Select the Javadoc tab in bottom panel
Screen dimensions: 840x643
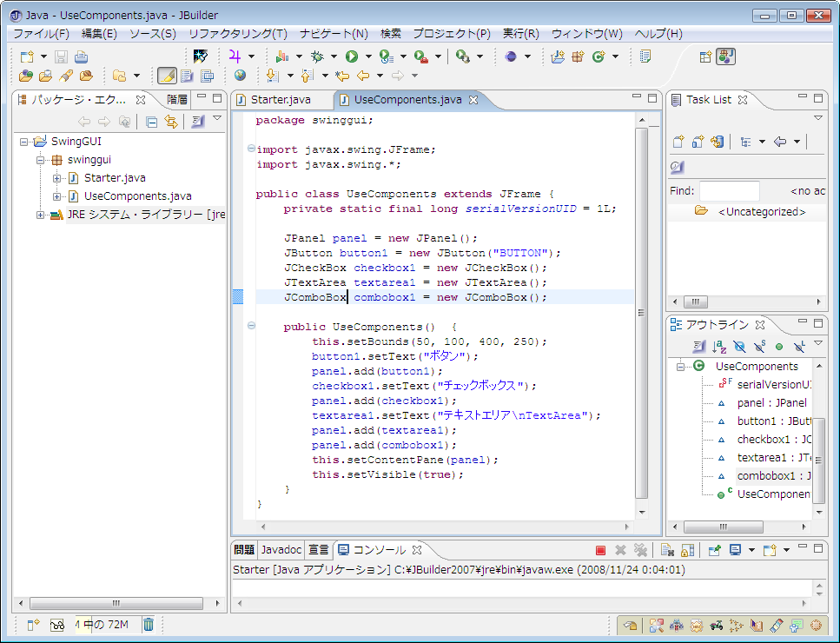pos(281,550)
